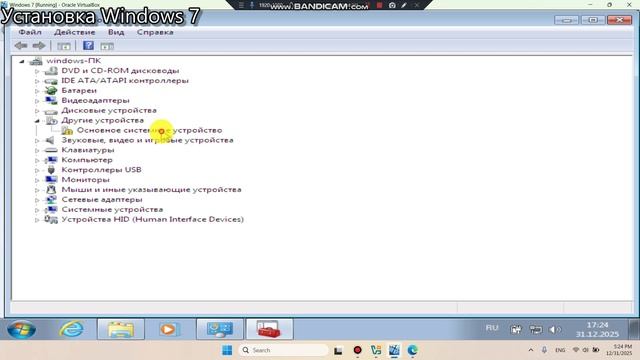The width and height of the screenshot is (640, 360).
Task: Click the Видеоадаптеры display icon
Action: point(51,100)
